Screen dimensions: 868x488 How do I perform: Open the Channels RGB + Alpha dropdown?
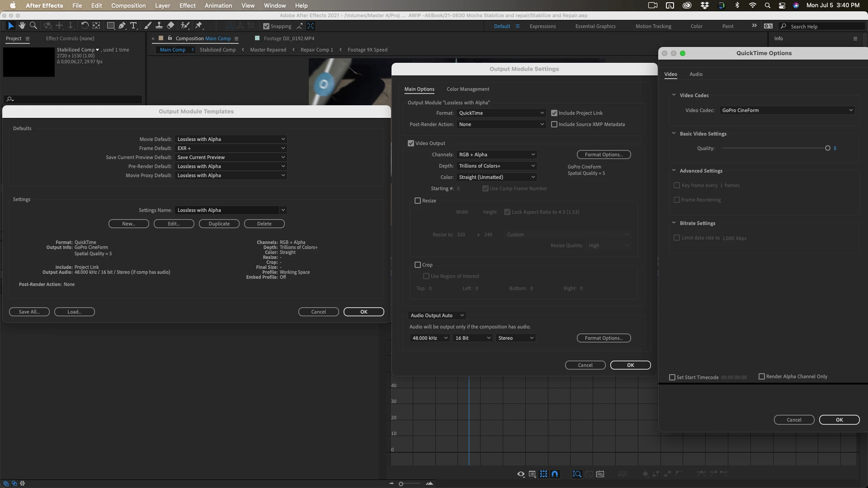click(x=496, y=155)
